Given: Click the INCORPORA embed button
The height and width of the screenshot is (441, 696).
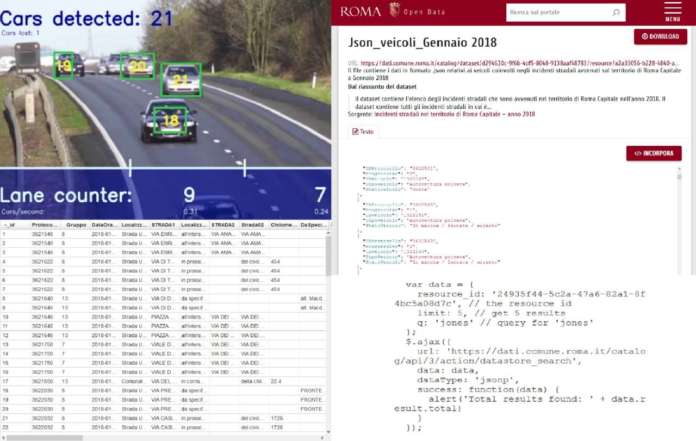Looking at the screenshot, I should tap(654, 153).
